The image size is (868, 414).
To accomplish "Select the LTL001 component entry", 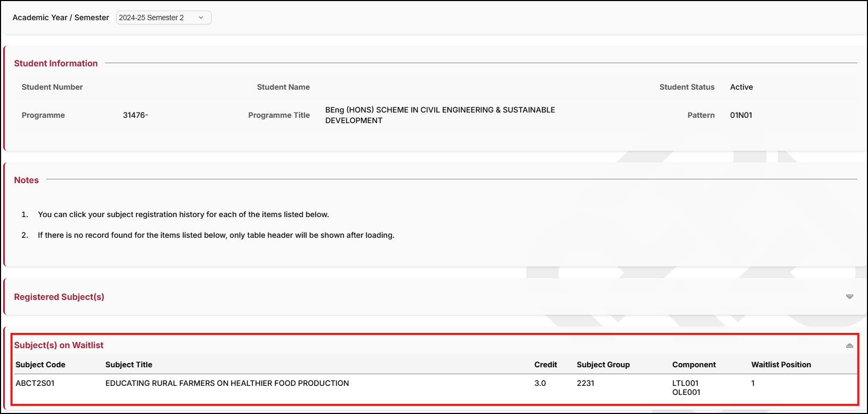I will pos(685,383).
